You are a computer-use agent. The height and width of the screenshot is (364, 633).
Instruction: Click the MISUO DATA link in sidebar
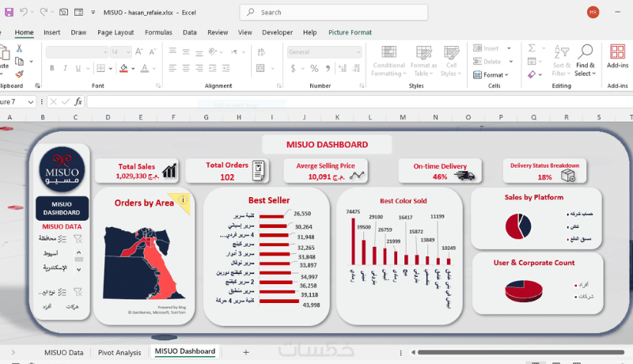coord(62,227)
